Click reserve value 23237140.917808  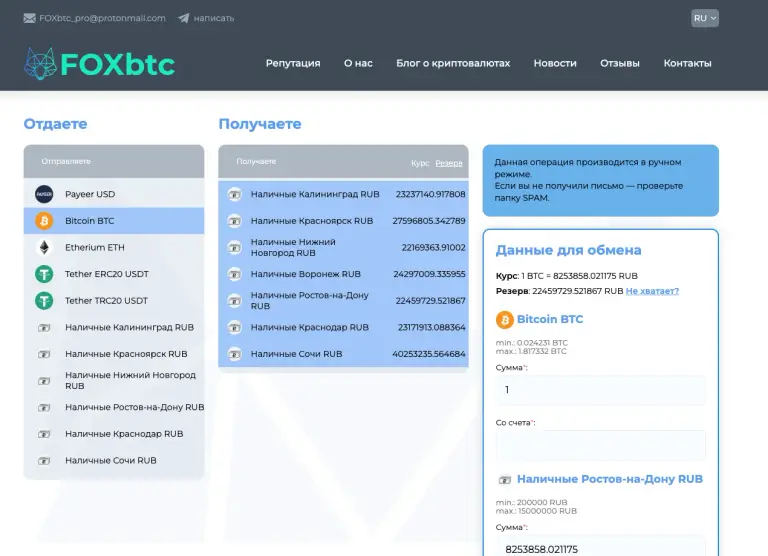431,194
